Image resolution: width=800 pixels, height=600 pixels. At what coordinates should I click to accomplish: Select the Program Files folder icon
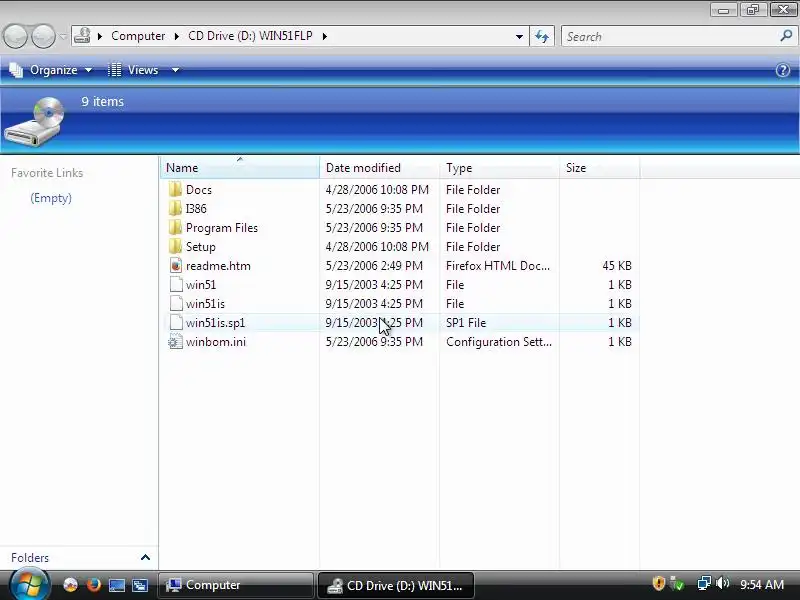coord(176,228)
